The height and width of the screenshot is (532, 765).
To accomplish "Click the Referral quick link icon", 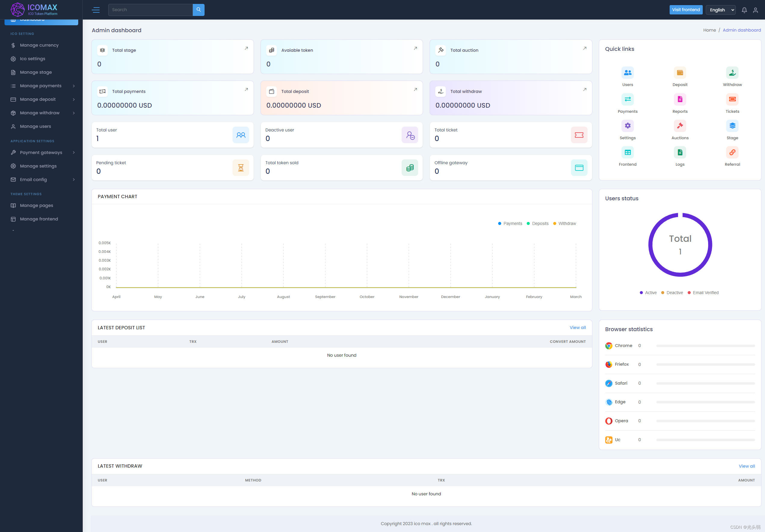I will coord(732,152).
